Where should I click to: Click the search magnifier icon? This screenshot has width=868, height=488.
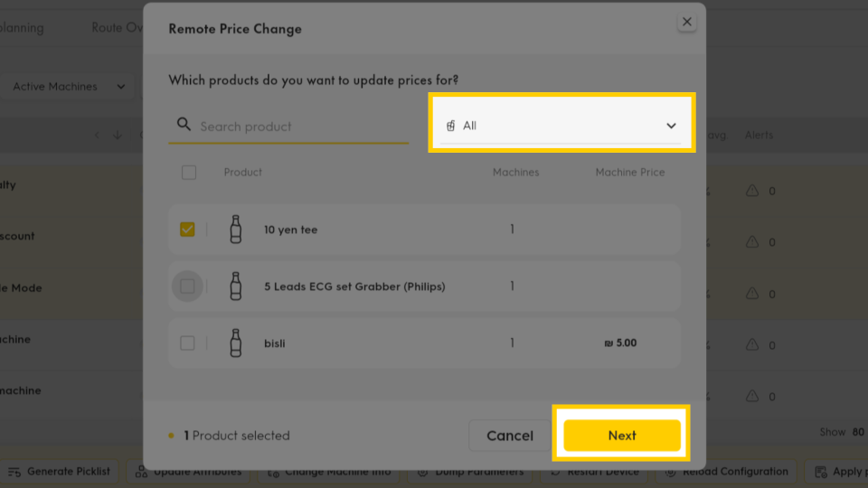click(x=184, y=125)
